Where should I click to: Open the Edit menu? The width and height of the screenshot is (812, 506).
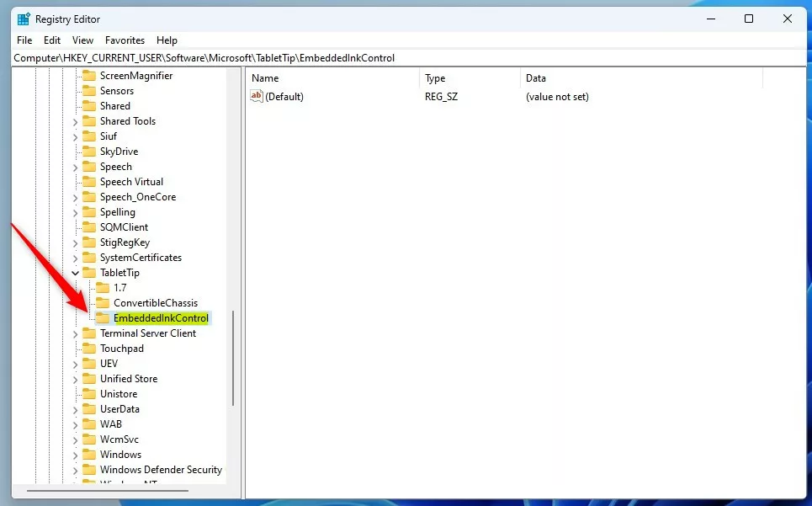(52, 40)
